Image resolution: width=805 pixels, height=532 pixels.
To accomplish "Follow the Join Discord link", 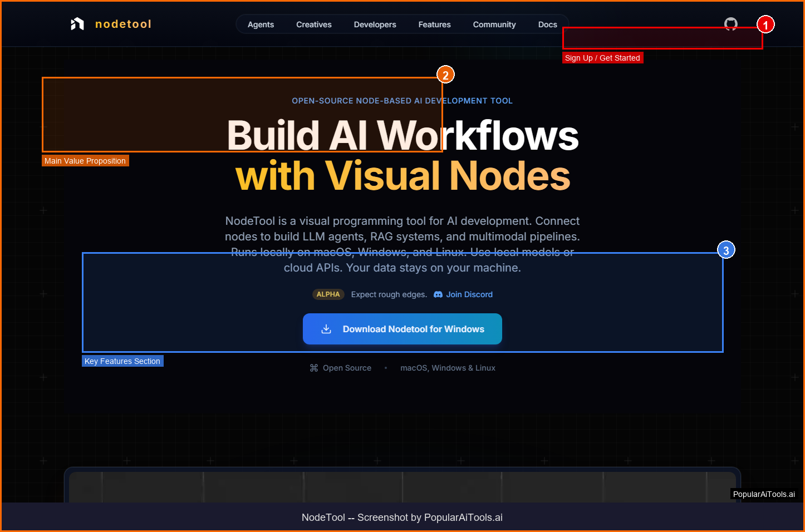I will pos(469,294).
